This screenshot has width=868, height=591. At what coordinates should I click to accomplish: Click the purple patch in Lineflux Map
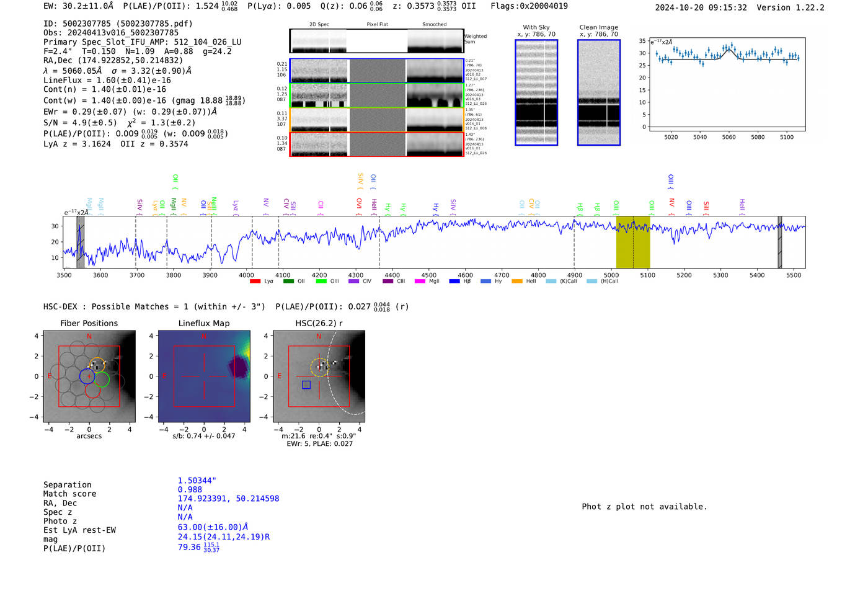tap(238, 367)
